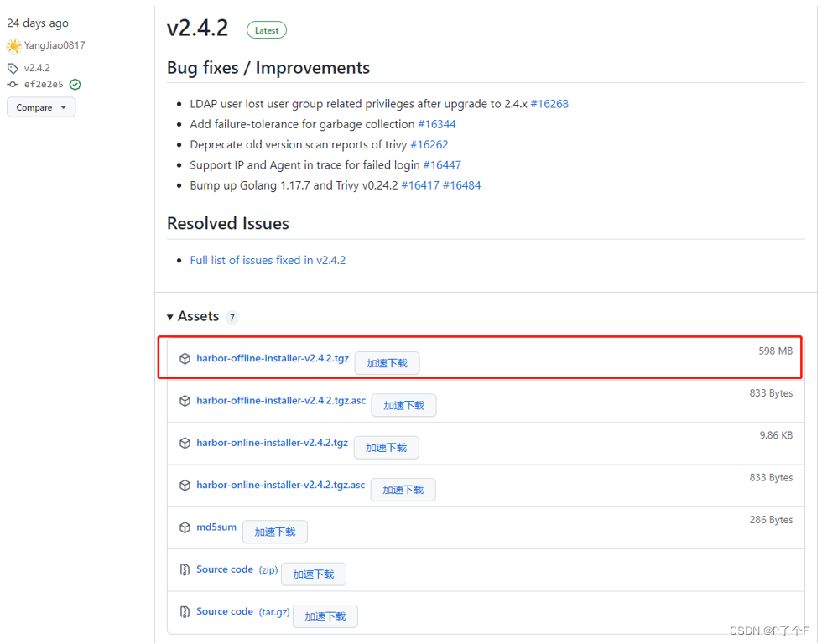Open the Compare dropdown
This screenshot has height=644, width=822.
tap(41, 107)
